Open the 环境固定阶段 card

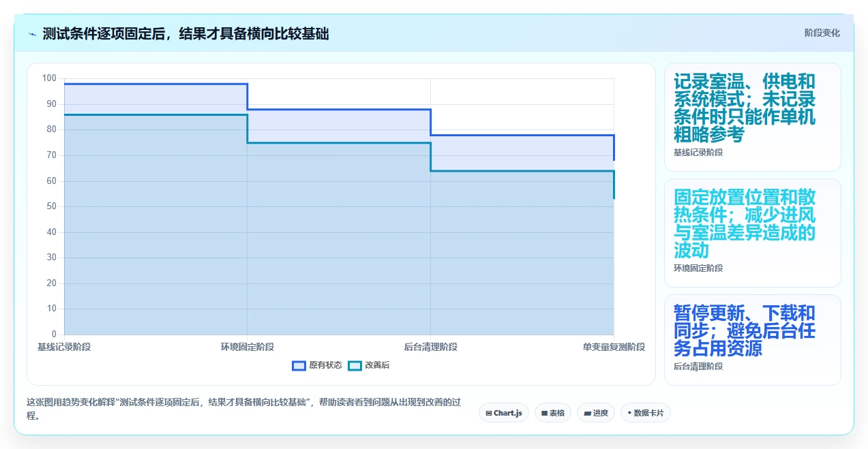[752, 233]
